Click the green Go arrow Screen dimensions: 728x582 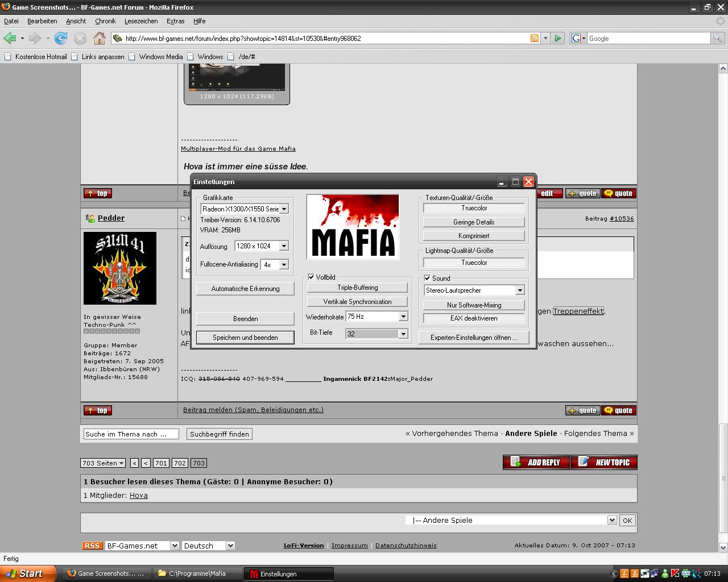558,38
